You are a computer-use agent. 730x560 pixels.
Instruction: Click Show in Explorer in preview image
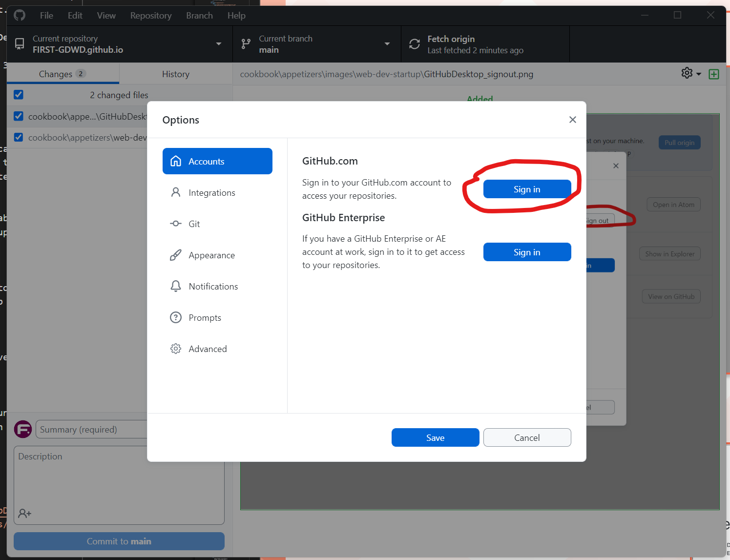pos(669,254)
